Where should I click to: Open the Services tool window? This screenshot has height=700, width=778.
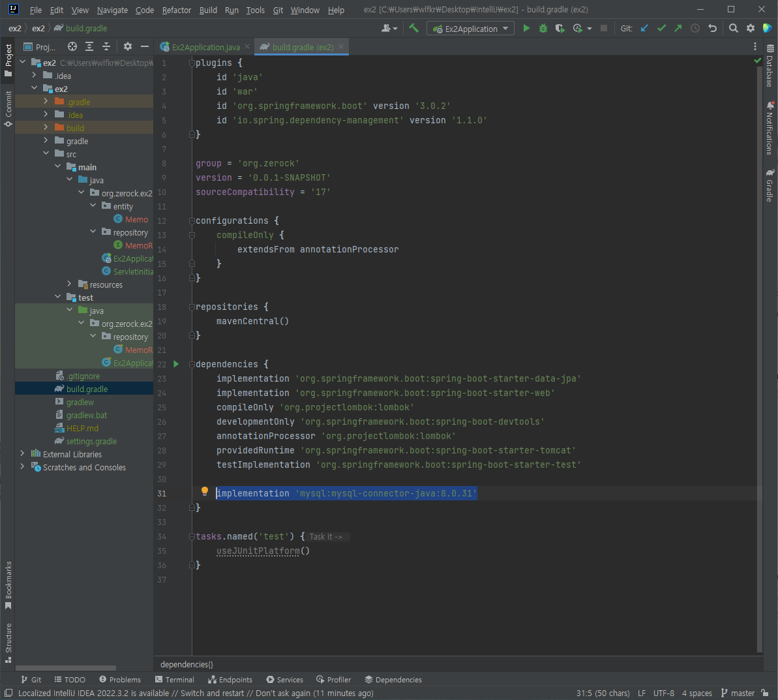[x=285, y=680]
